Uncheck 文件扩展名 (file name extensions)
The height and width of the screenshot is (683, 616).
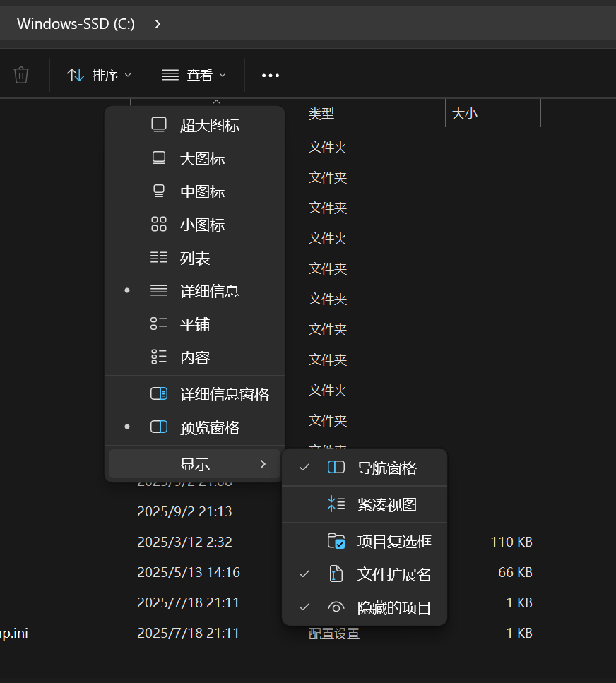coord(393,574)
